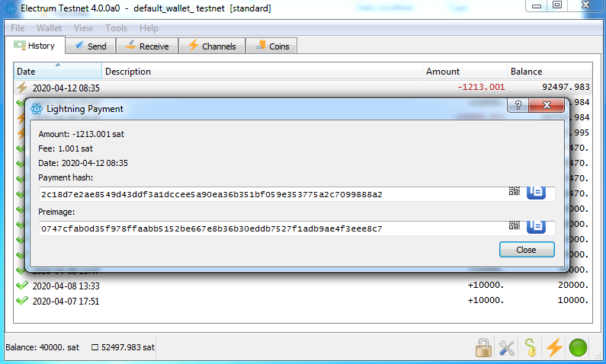Click the Close button in Lightning Payment dialog
The width and height of the screenshot is (606, 364).
pyautogui.click(x=527, y=250)
